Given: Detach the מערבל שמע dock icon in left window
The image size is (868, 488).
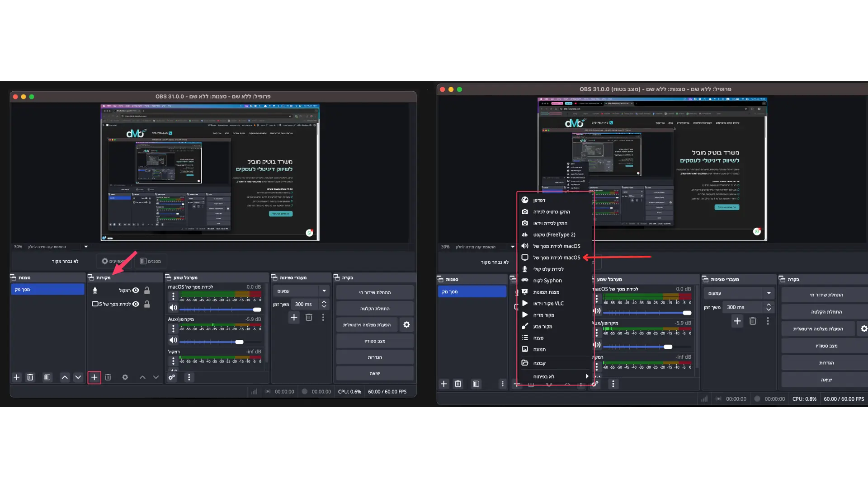Looking at the screenshot, I should [168, 277].
